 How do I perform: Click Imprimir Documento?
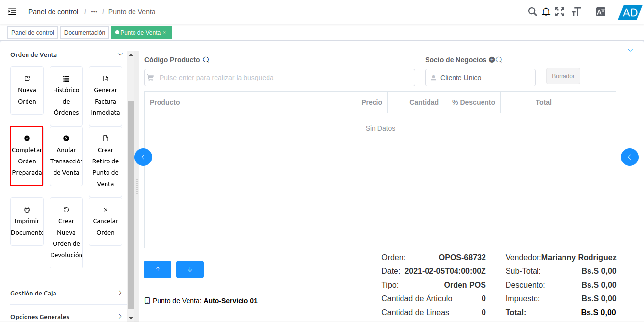(x=27, y=221)
